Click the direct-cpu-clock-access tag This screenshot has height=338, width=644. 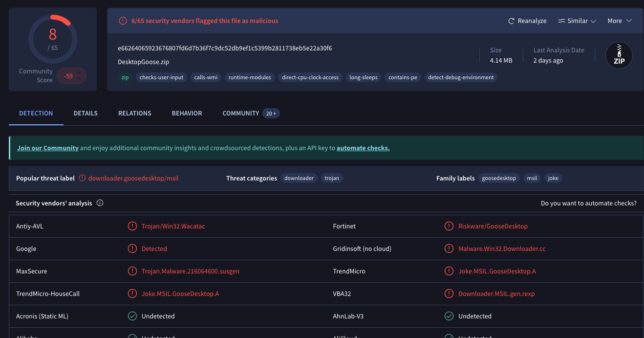pos(310,77)
